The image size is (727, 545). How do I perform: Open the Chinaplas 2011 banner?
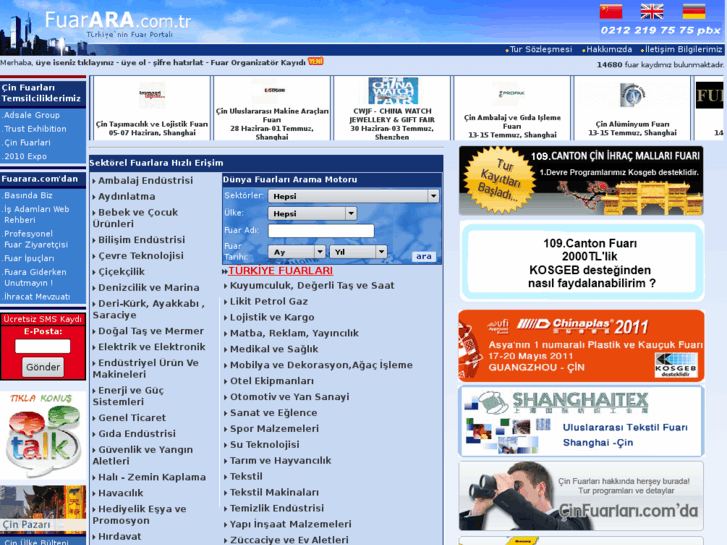(x=581, y=346)
